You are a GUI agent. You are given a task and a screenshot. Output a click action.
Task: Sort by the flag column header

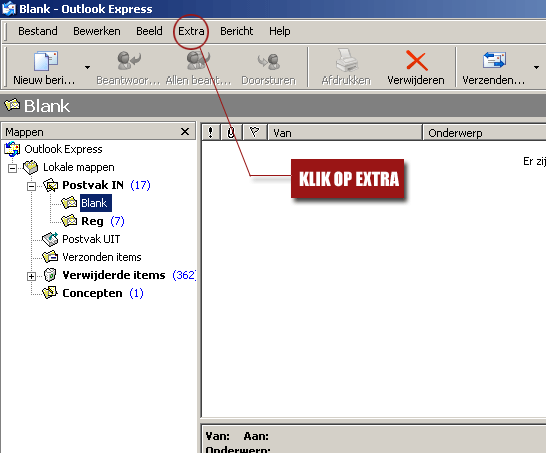pos(255,133)
